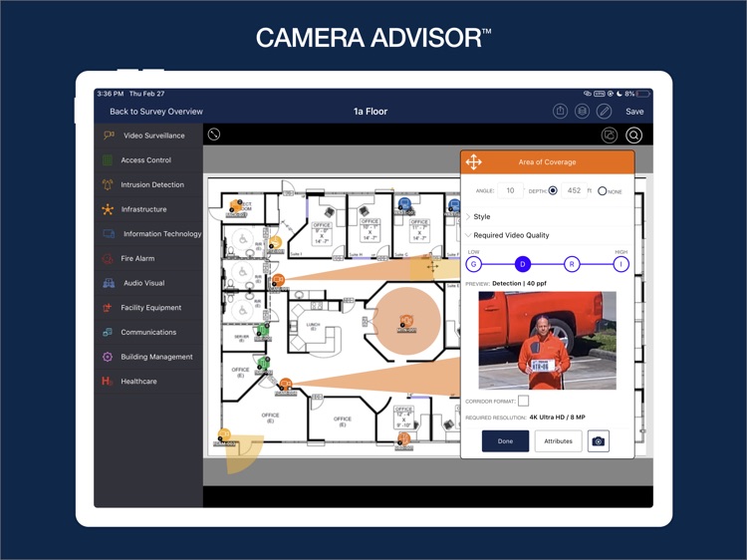Tap the camera snapshot button

[x=599, y=441]
